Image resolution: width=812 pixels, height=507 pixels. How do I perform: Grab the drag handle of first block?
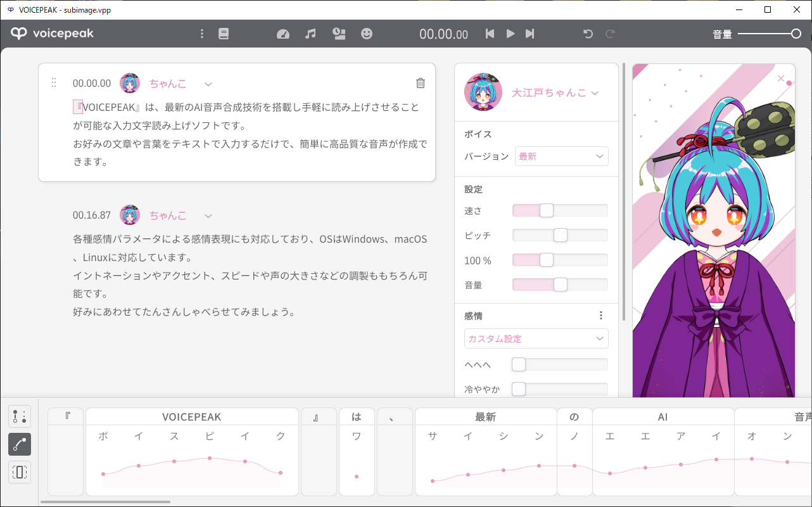pyautogui.click(x=54, y=83)
